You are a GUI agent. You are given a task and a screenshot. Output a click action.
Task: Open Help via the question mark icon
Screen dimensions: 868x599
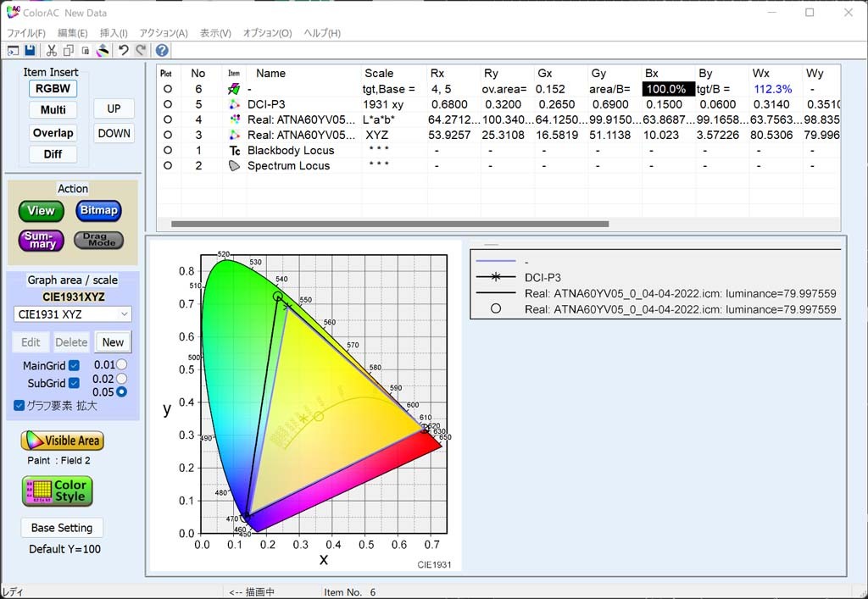coord(162,51)
